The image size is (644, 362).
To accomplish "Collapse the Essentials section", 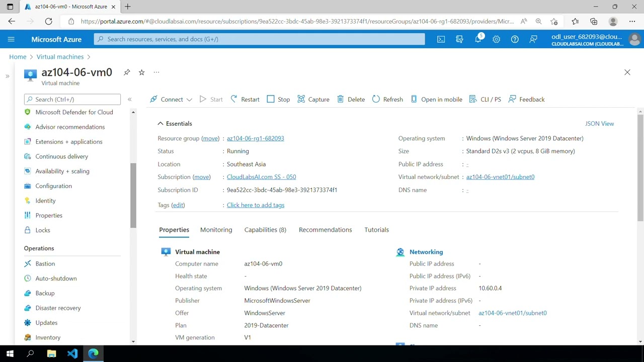I will point(175,124).
